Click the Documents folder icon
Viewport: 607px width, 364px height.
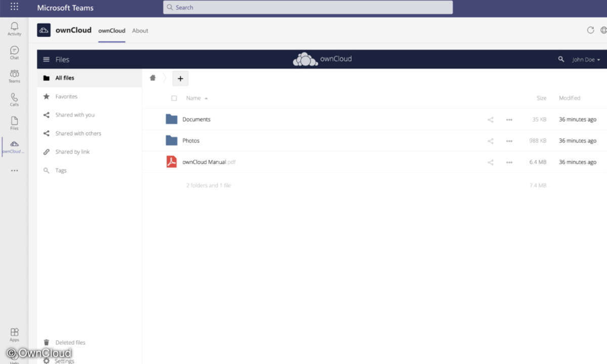pyautogui.click(x=171, y=119)
